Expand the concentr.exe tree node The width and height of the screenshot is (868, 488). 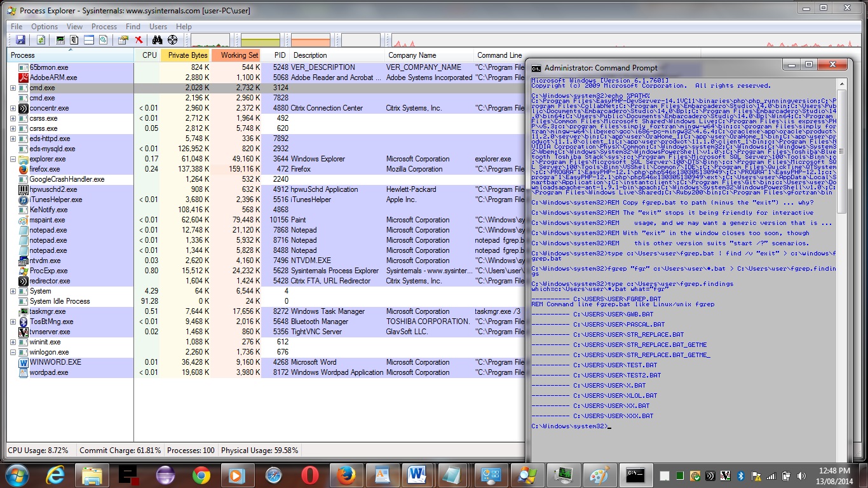pyautogui.click(x=13, y=108)
